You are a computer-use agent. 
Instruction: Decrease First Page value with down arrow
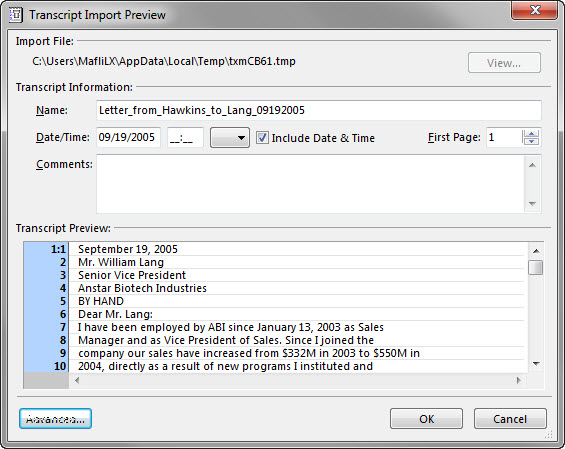point(531,141)
